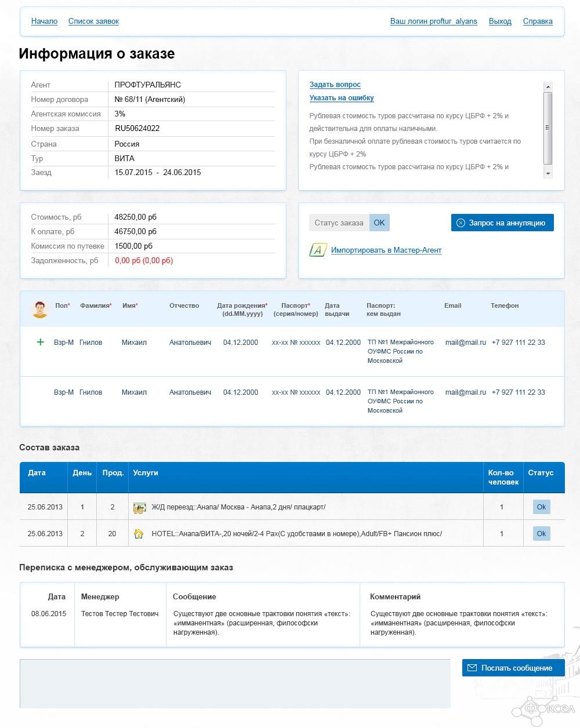
Task: Open the Начало menu link
Action: (x=44, y=21)
